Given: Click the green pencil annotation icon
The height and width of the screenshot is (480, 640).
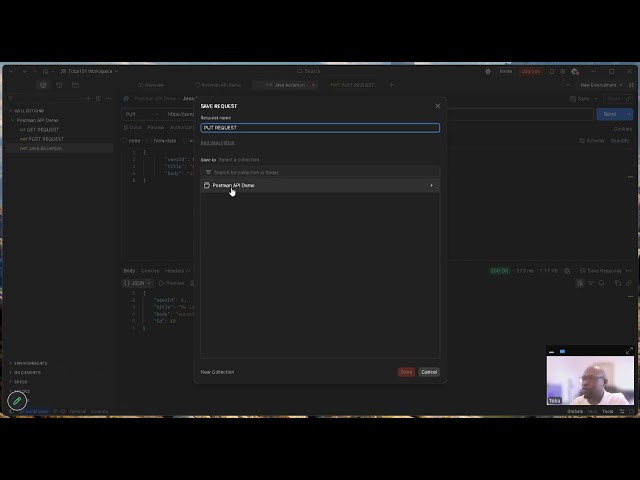Looking at the screenshot, I should pos(17,401).
